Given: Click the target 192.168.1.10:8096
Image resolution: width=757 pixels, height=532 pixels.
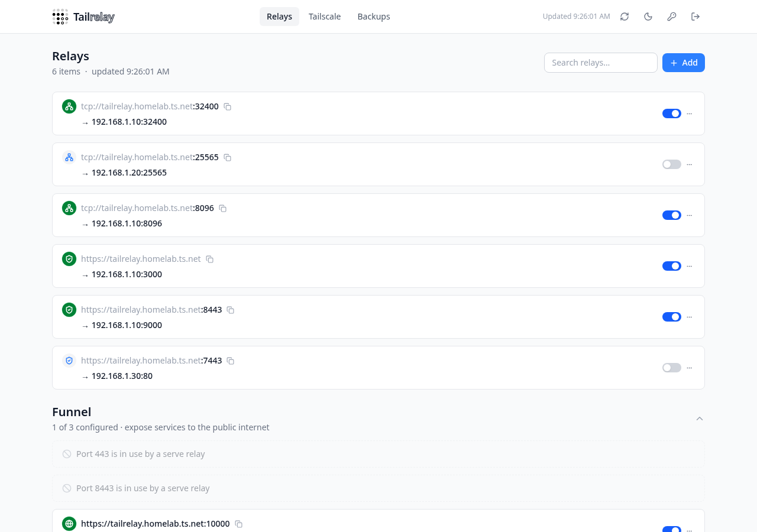Looking at the screenshot, I should (x=127, y=223).
